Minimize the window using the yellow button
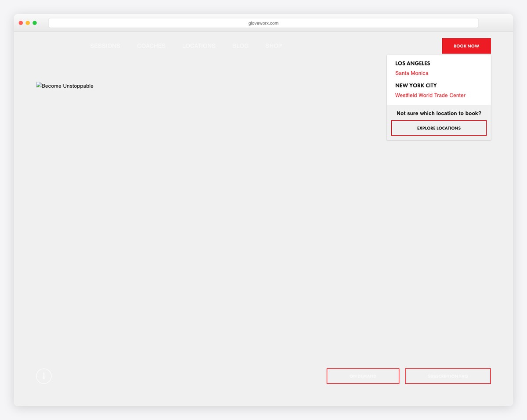 tap(28, 23)
